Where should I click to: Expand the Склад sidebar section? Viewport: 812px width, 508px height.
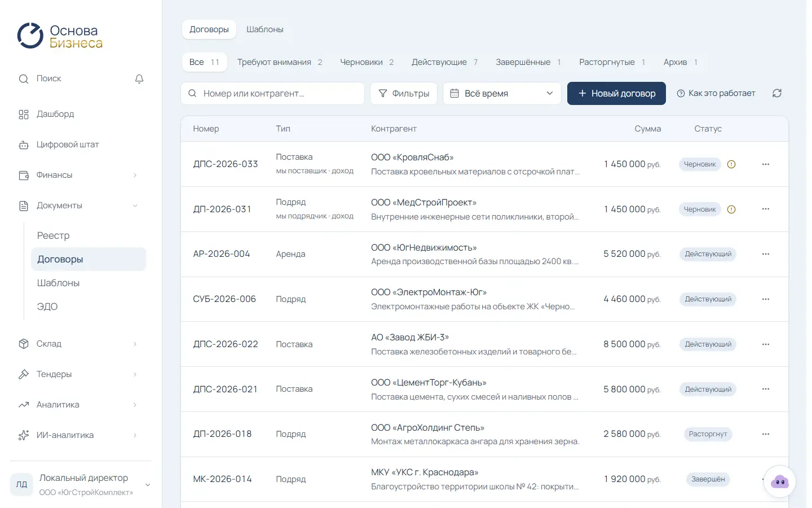(x=78, y=344)
